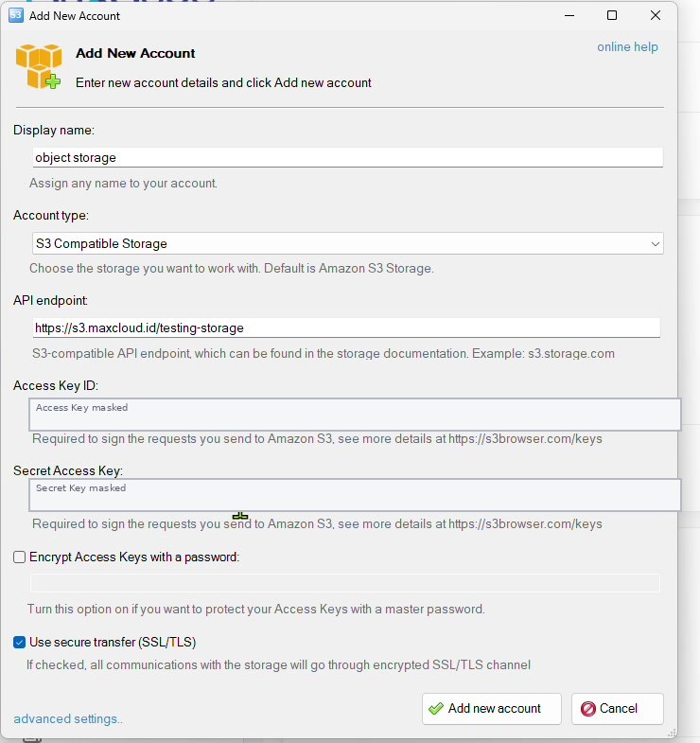Focus the Display name field
This screenshot has height=743, width=700.
point(347,157)
